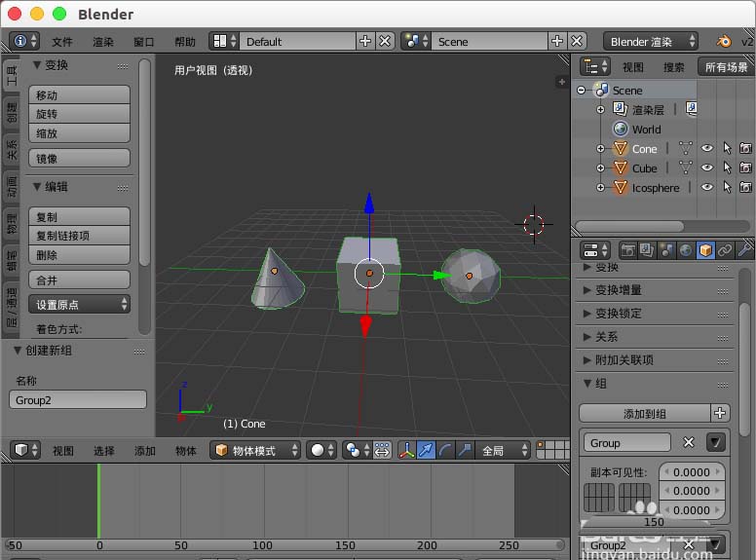Screen dimensions: 756x560
Task: Add object to new group plus button
Action: tap(720, 413)
